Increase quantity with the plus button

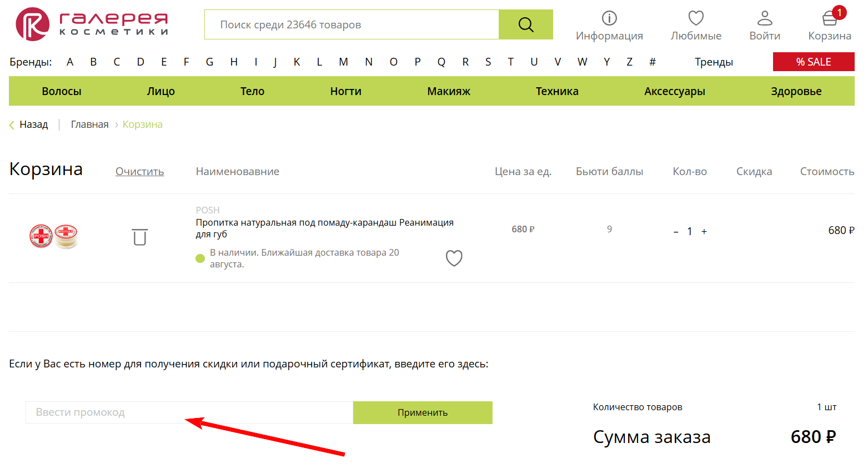pos(704,232)
